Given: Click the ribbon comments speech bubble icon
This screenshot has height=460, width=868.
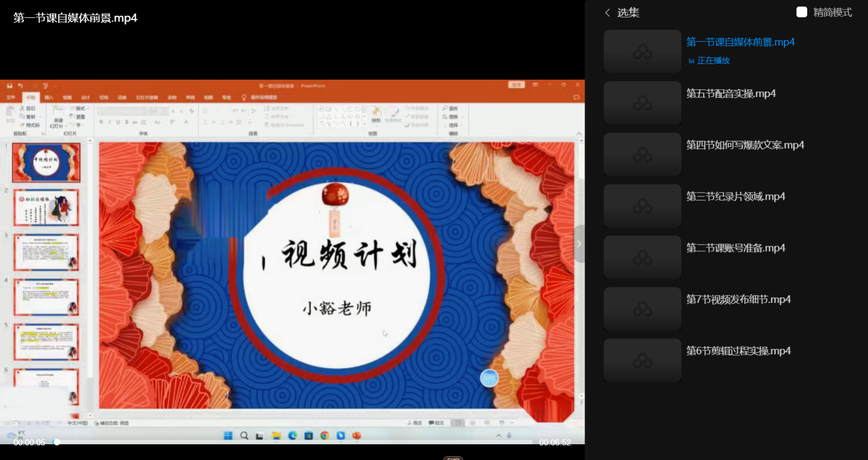Looking at the screenshot, I should 576,98.
